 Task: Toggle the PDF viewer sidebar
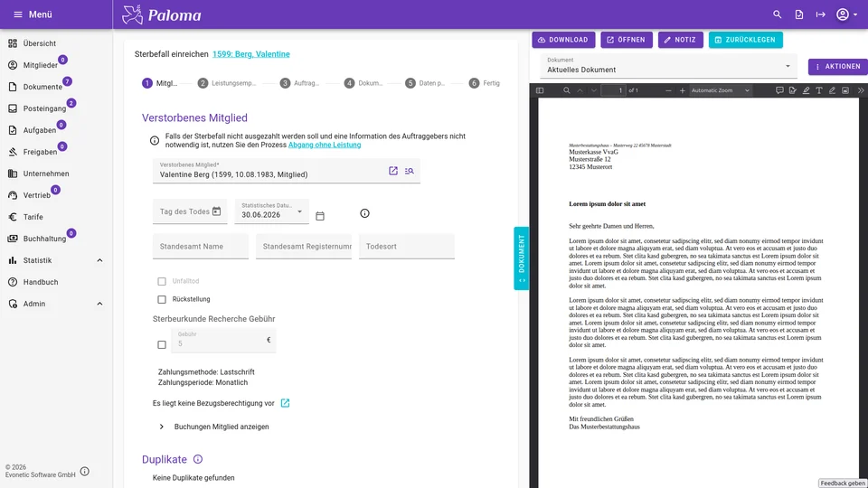[540, 90]
